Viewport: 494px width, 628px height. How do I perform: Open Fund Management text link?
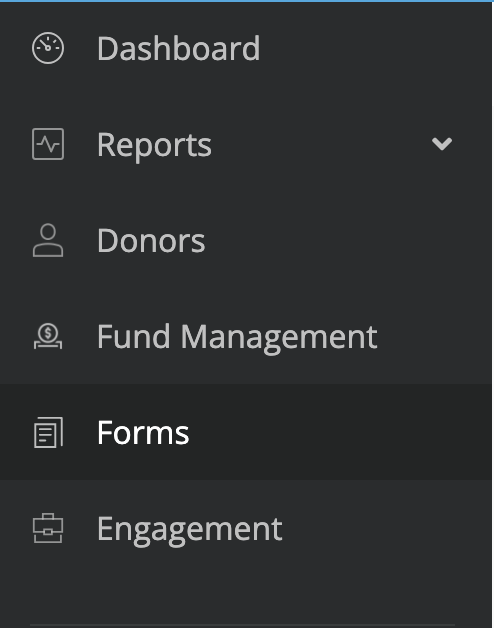(x=237, y=338)
